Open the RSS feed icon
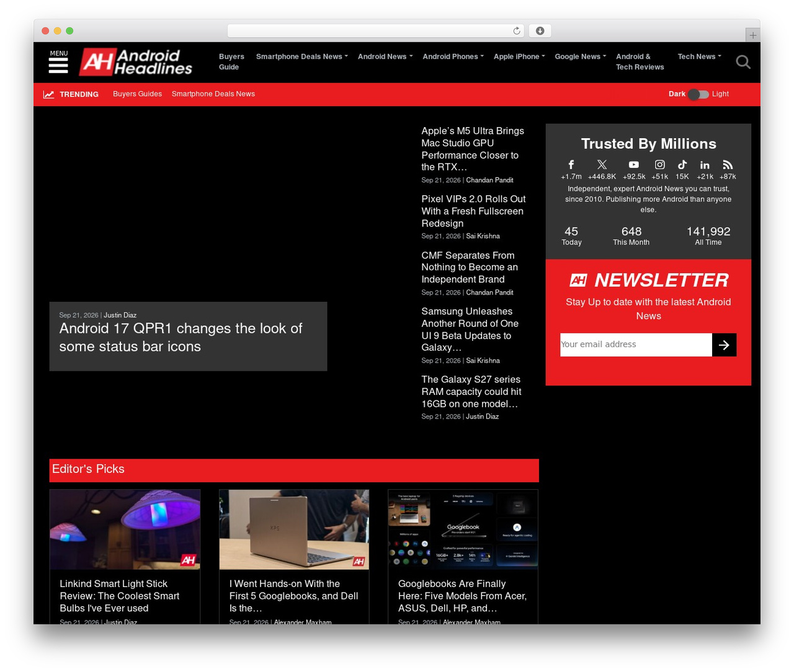Screen dimensions: 794x672 728,165
